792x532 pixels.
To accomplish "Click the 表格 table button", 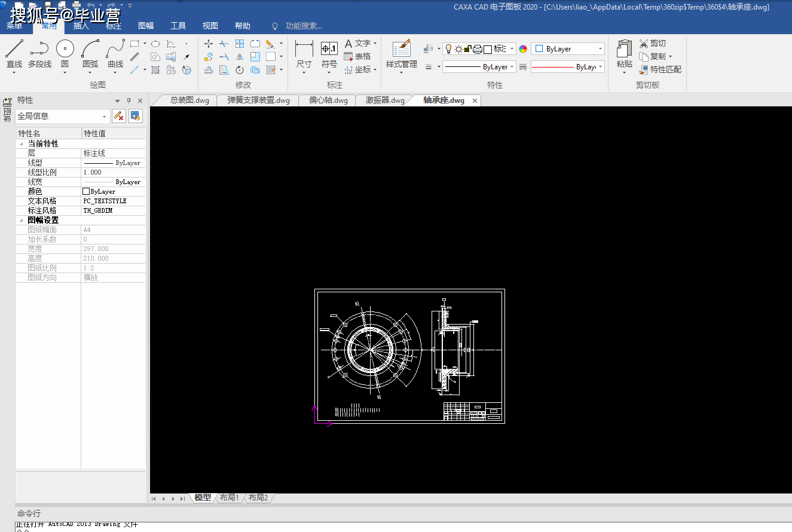I will click(x=357, y=56).
